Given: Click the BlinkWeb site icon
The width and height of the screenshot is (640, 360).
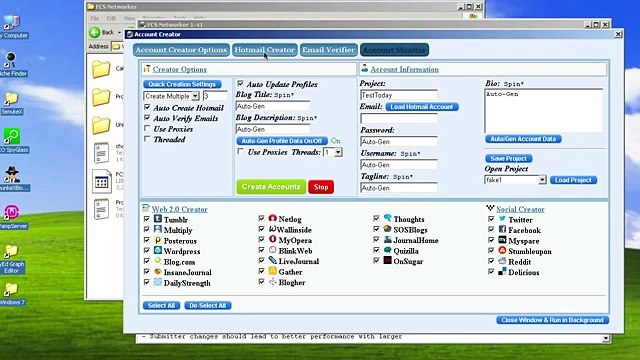Looking at the screenshot, I should coord(273,250).
